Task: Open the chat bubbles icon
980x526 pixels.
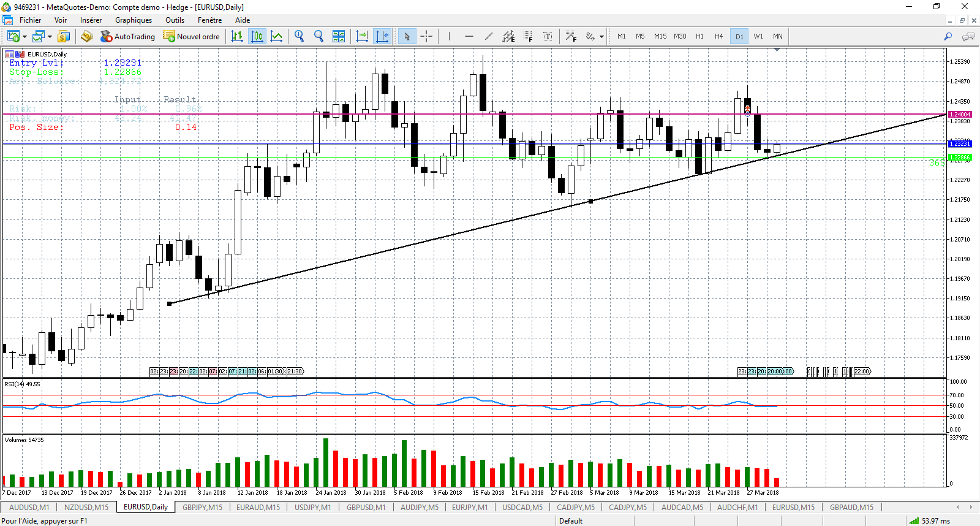Action: pyautogui.click(x=968, y=36)
